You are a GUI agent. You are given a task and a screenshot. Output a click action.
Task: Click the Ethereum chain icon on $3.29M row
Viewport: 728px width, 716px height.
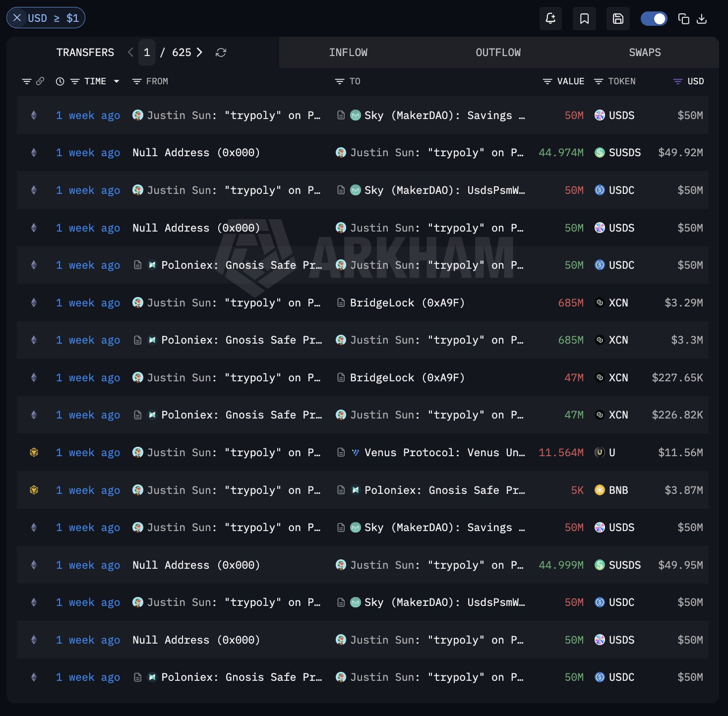coord(34,302)
